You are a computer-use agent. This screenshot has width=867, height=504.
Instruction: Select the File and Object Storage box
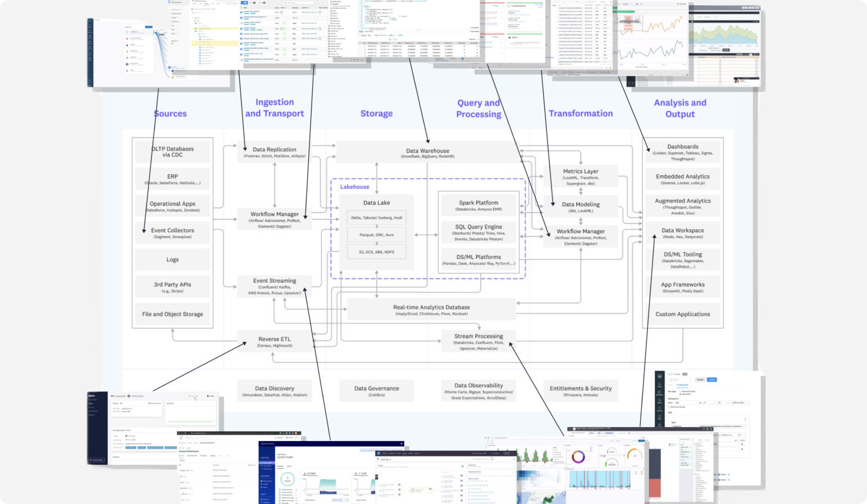172,314
